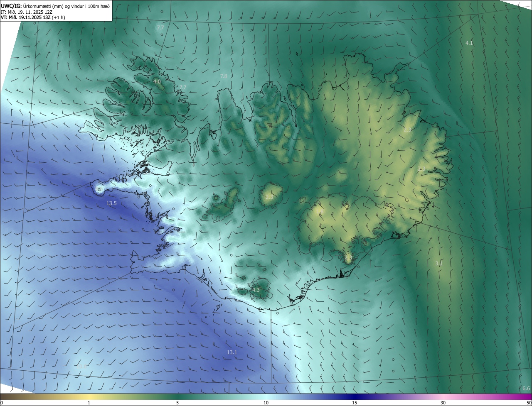
Task: Click the UWC/IG Úrkomumætti title line
Action: click(x=55, y=5)
